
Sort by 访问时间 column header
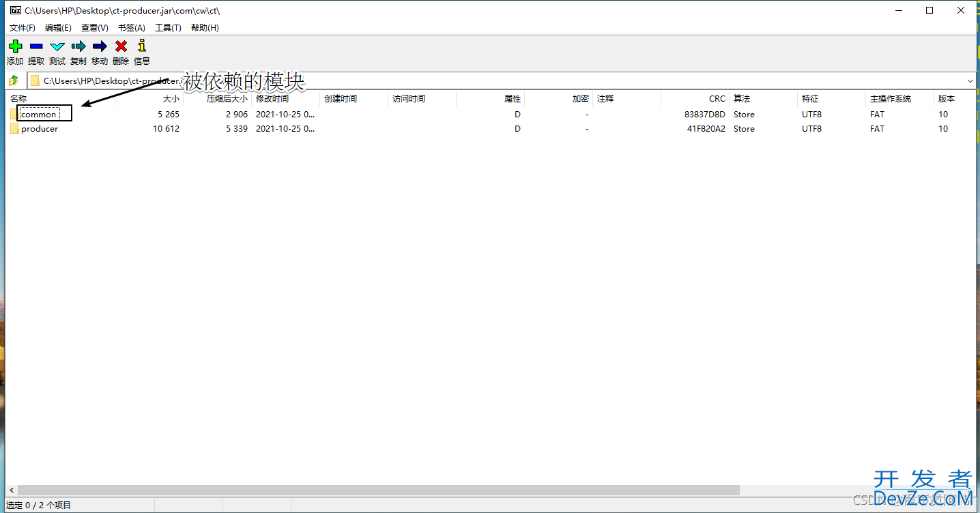coord(409,99)
